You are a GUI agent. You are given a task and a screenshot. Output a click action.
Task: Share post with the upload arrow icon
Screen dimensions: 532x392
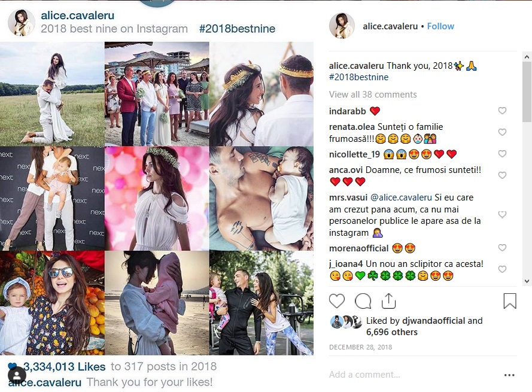tap(388, 300)
